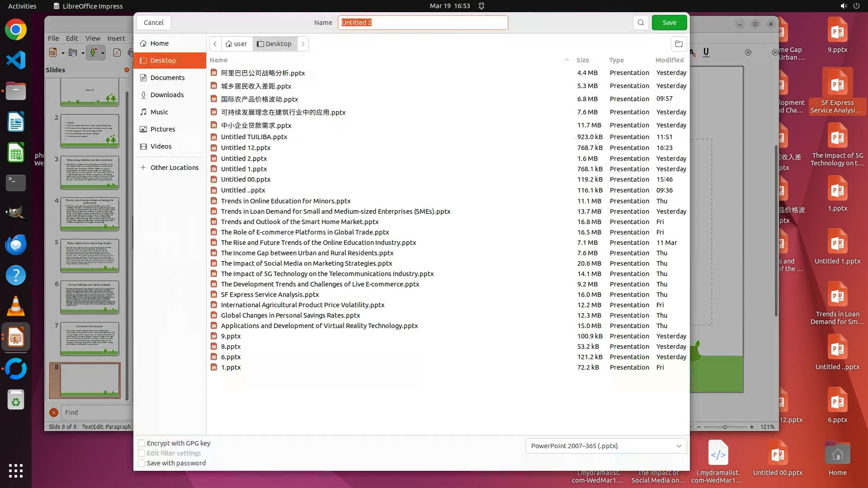The height and width of the screenshot is (488, 868).
Task: Launch VLC media player from dock
Action: coord(16,306)
